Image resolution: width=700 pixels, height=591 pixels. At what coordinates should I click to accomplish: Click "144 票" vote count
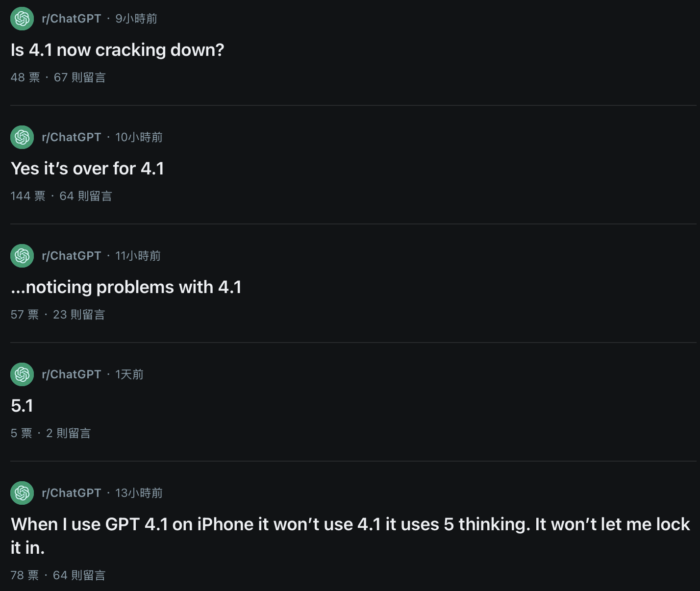[28, 196]
